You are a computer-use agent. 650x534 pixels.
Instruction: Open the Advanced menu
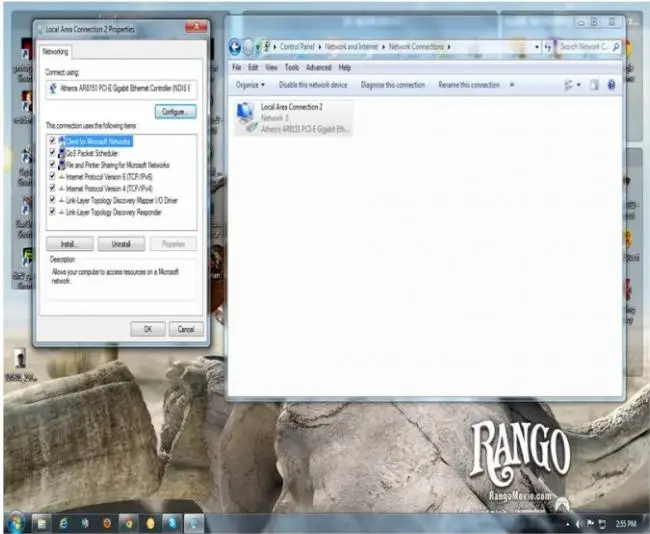[318, 67]
